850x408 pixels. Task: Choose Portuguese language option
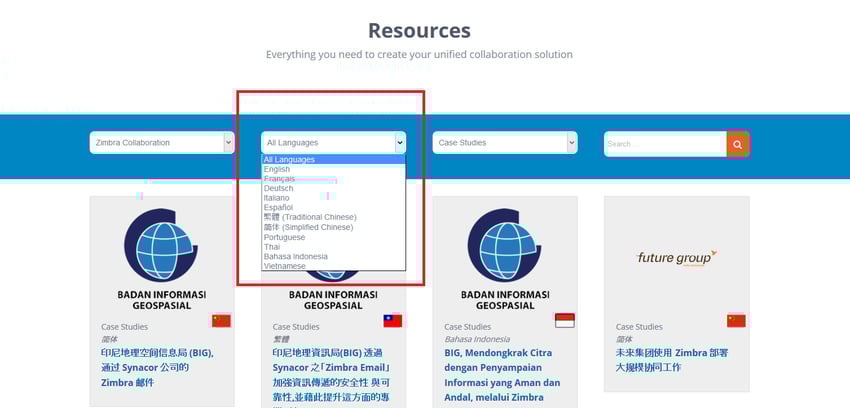click(x=333, y=237)
